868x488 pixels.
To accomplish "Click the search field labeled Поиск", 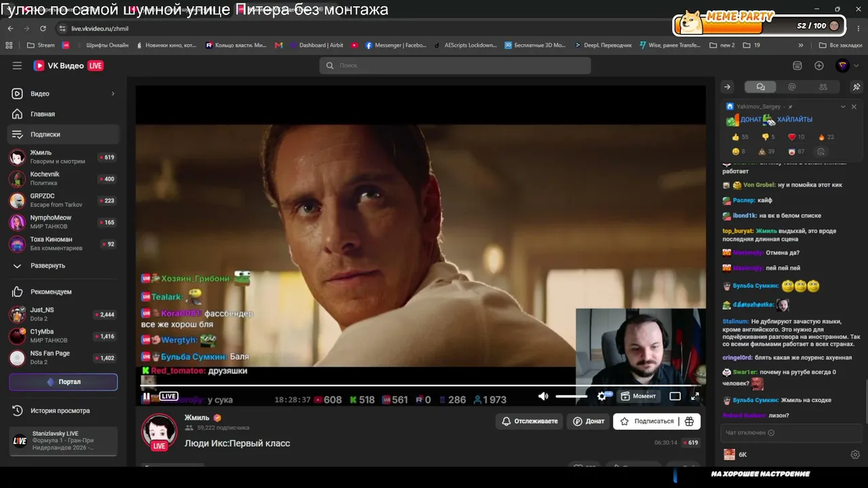I will click(455, 66).
